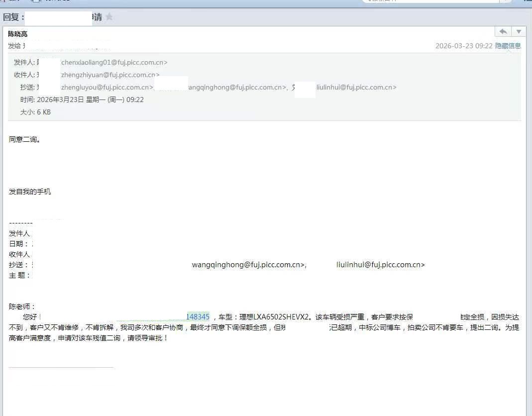Click wangqinghong address in the quoted message
Screen dimensions: 532x416
click(249, 265)
